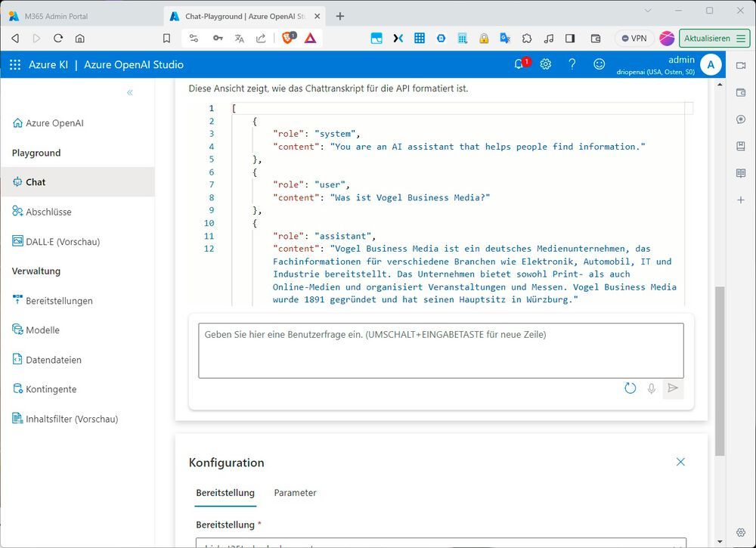Open Datendateien page
The image size is (756, 548).
(x=47, y=360)
